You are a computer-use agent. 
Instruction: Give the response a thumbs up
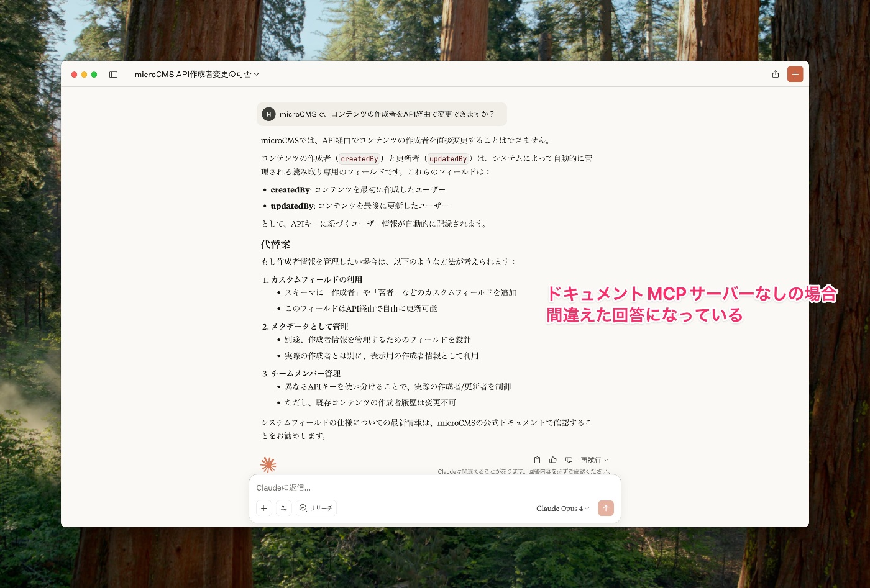[553, 460]
